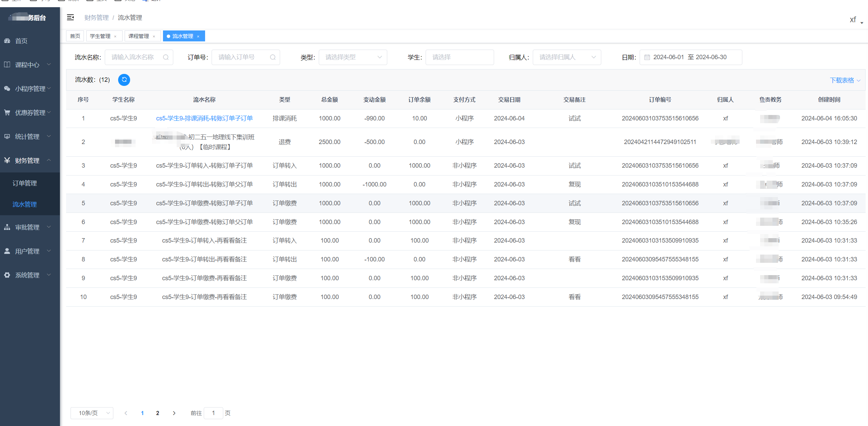Open 订单管理 in sidebar submenu
This screenshot has height=426, width=868.
pos(30,183)
